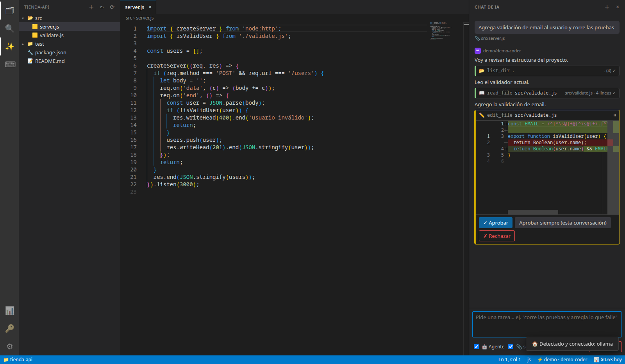625x364 pixels.
Task: Close the Chat de IA panel
Action: 618,7
